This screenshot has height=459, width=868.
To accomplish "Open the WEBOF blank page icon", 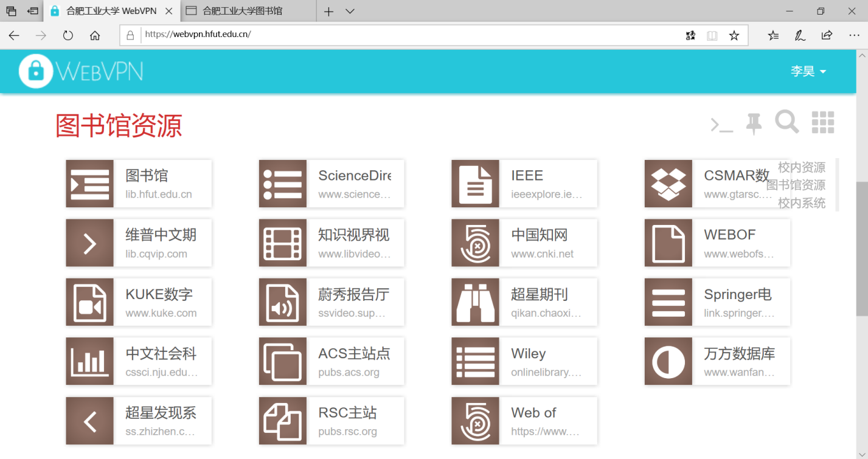I will click(668, 243).
